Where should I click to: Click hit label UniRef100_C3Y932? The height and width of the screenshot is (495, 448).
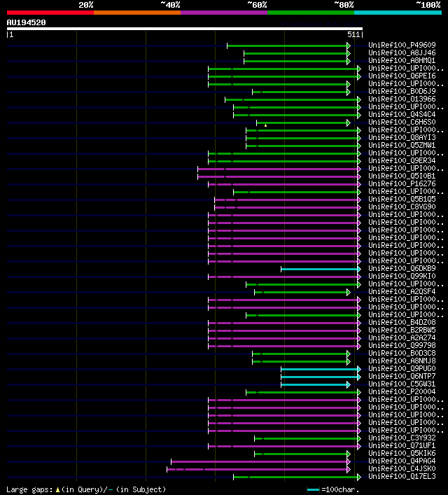(x=402, y=438)
